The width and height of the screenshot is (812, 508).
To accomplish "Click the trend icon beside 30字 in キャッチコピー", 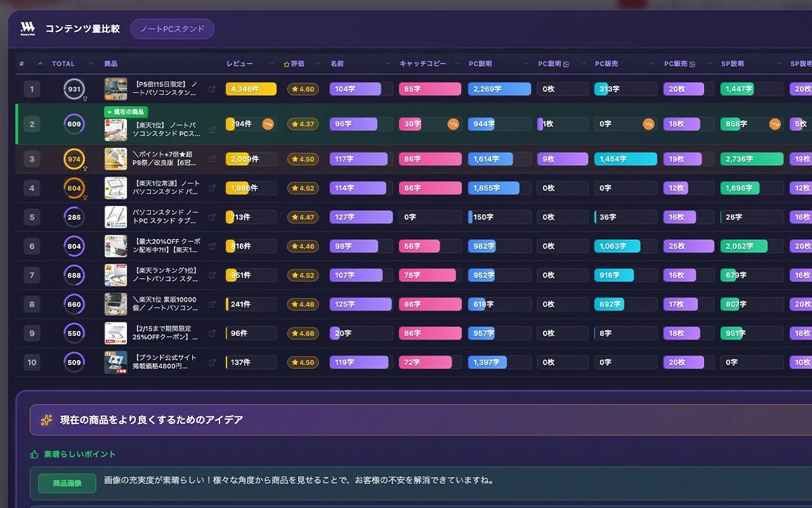I will click(454, 123).
